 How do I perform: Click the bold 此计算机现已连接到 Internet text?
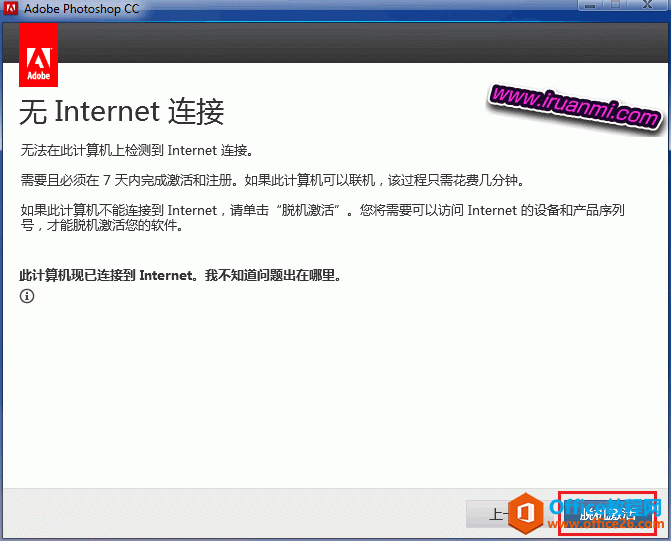[x=180, y=275]
